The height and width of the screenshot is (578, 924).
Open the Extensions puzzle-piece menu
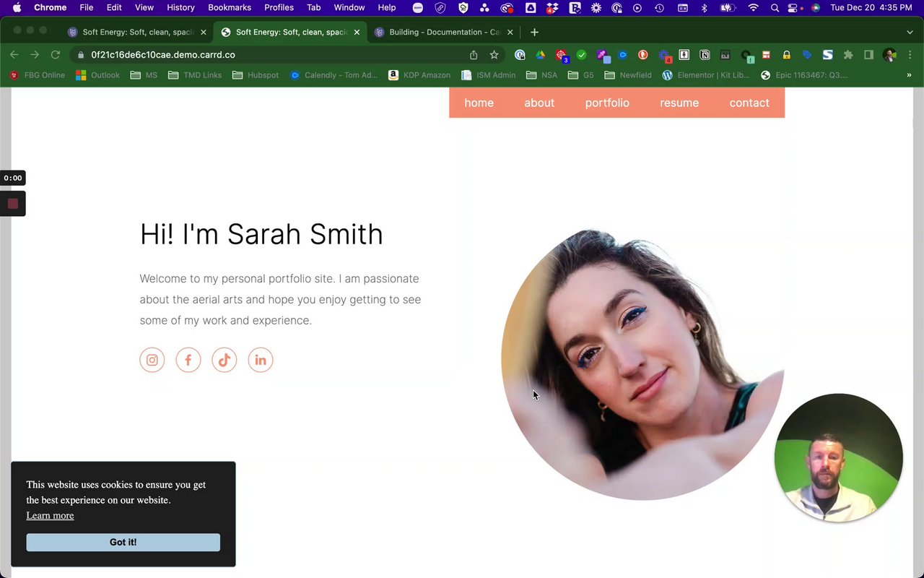[x=848, y=55]
